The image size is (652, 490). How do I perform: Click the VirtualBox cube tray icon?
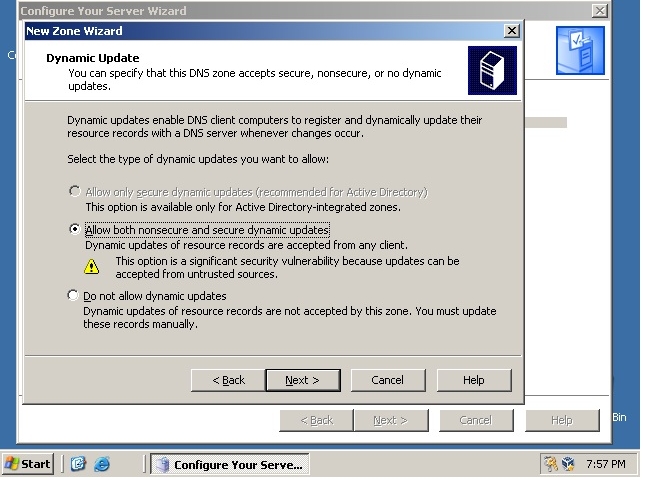[568, 464]
